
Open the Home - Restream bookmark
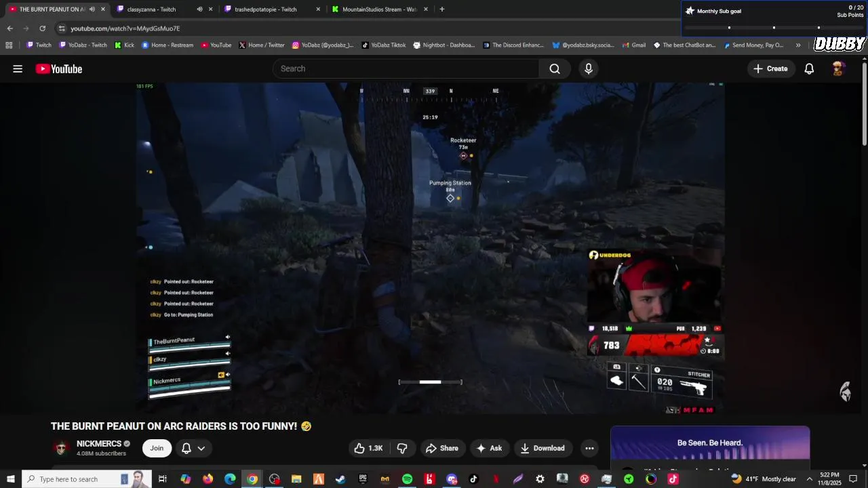point(167,45)
